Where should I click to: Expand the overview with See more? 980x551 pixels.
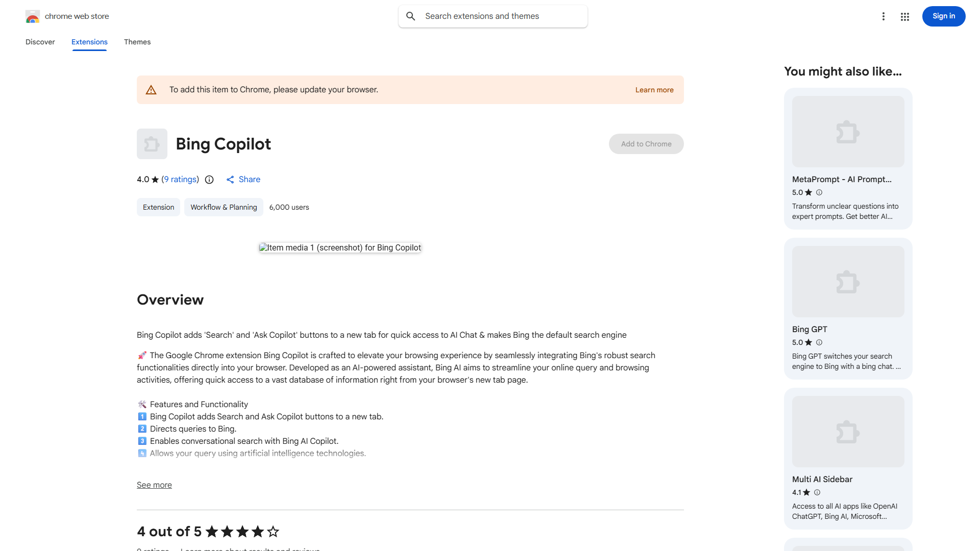point(154,485)
